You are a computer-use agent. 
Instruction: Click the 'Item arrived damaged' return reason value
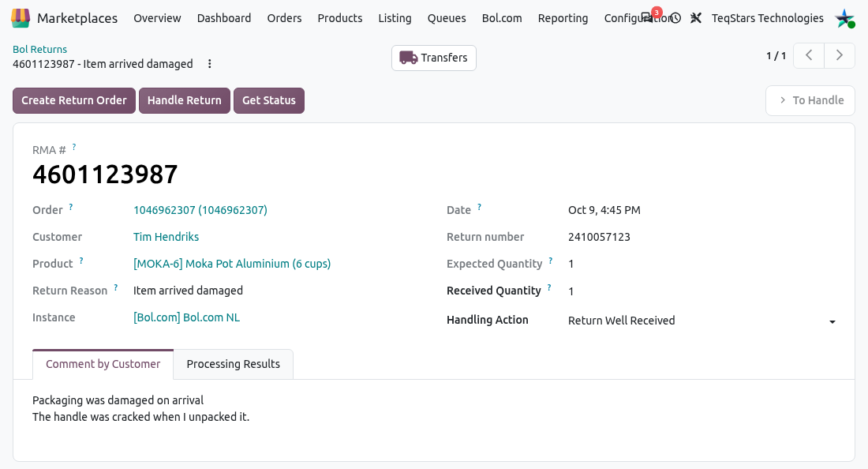point(189,291)
